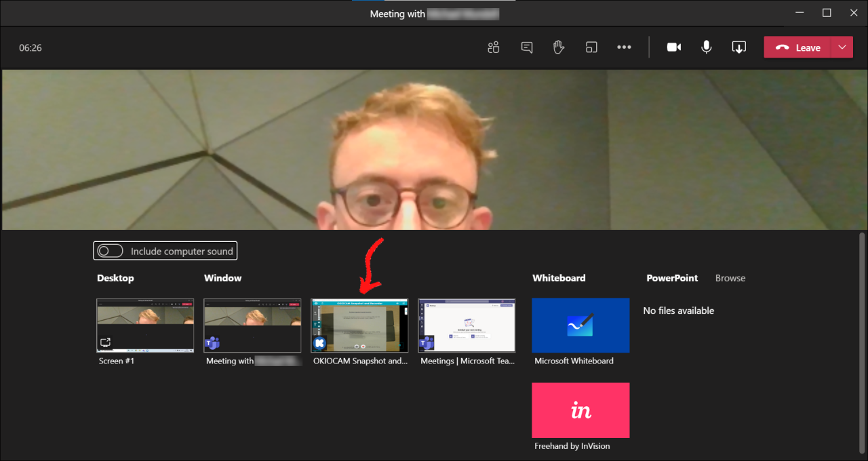Viewport: 868px width, 461px height.
Task: Open Freehand by InVision
Action: pyautogui.click(x=580, y=410)
